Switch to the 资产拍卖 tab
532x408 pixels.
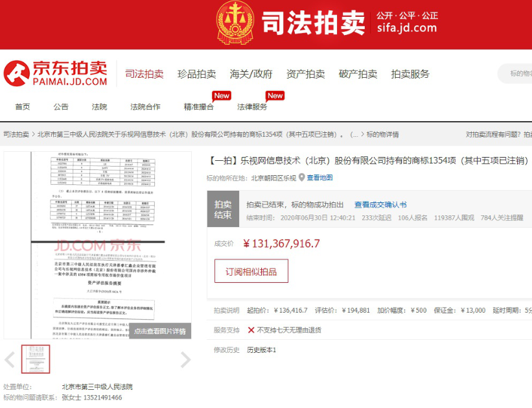pos(305,73)
